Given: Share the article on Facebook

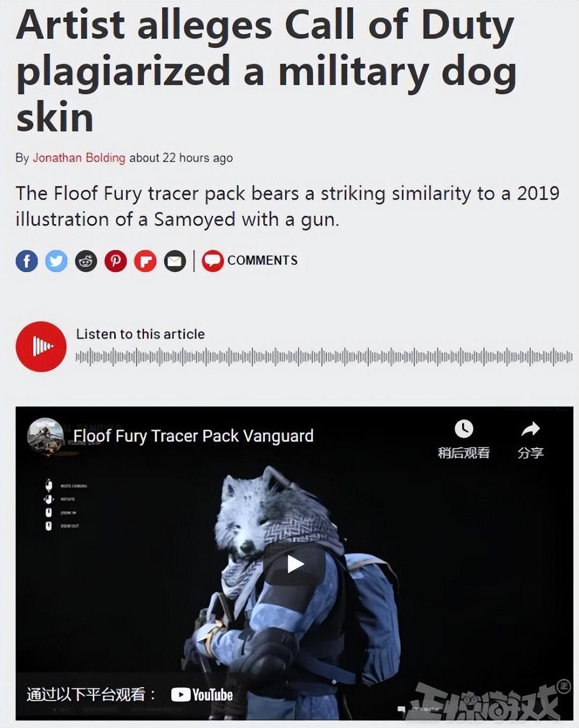Looking at the screenshot, I should point(27,261).
